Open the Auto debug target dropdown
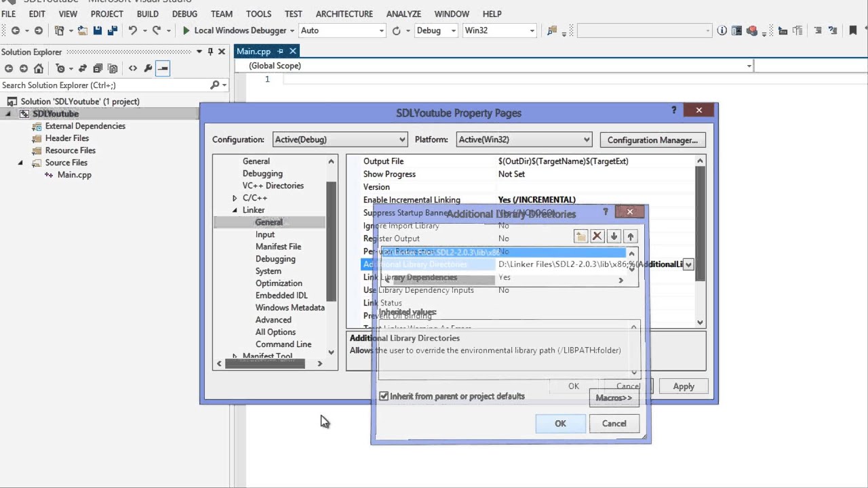 (342, 30)
